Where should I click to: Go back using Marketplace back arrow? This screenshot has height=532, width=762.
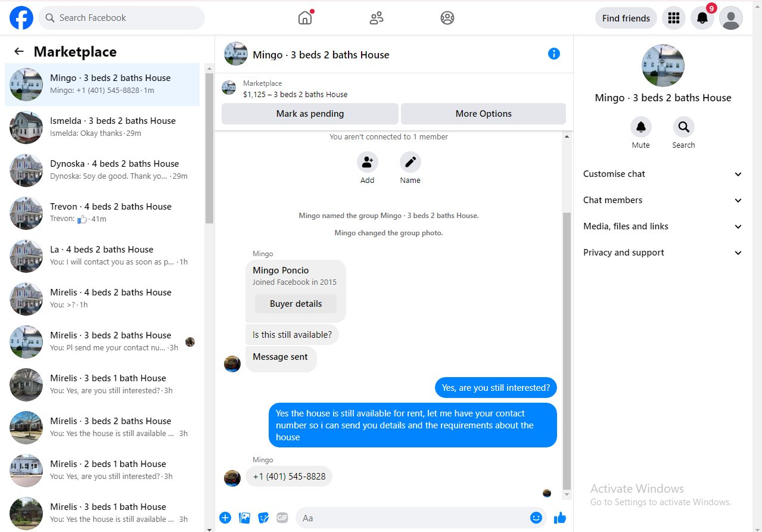point(19,52)
